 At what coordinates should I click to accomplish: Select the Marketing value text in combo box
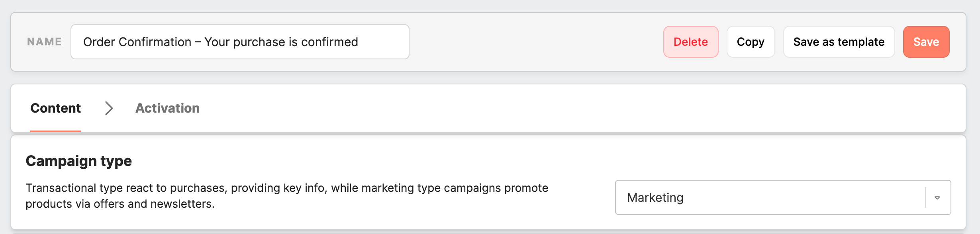(655, 197)
